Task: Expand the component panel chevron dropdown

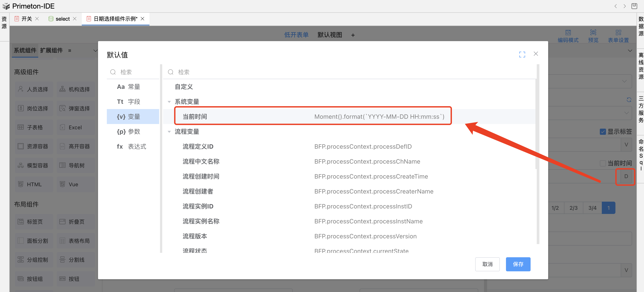Action: pyautogui.click(x=95, y=51)
